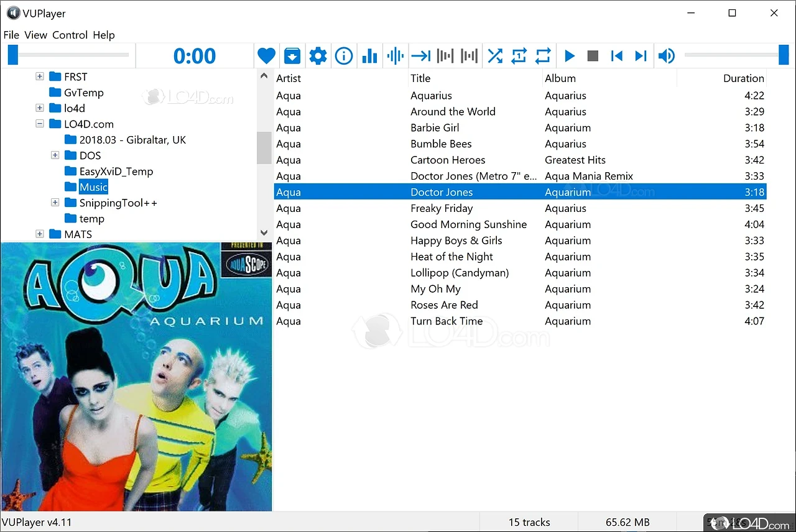The height and width of the screenshot is (532, 796).
Task: Expand the FRST folder in the tree
Action: (x=40, y=76)
